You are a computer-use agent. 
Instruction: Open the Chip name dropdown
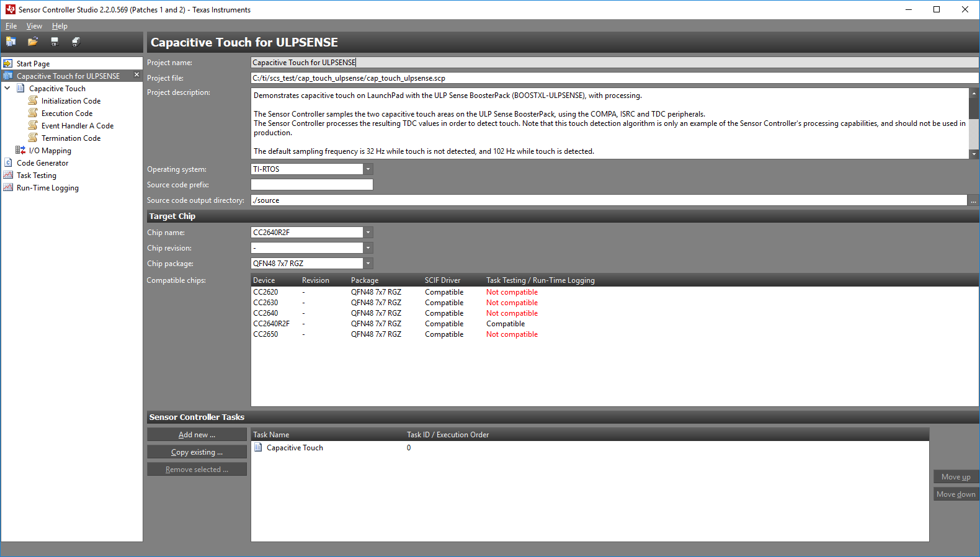(x=368, y=233)
